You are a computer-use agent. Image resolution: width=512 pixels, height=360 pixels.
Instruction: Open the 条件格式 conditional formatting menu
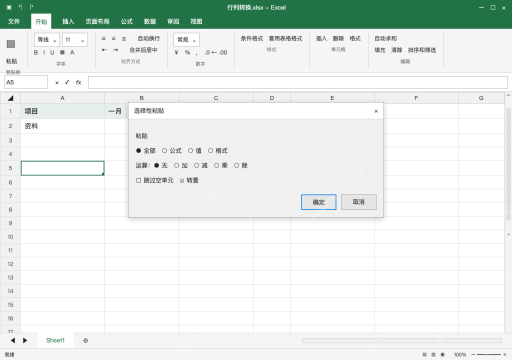coord(252,39)
